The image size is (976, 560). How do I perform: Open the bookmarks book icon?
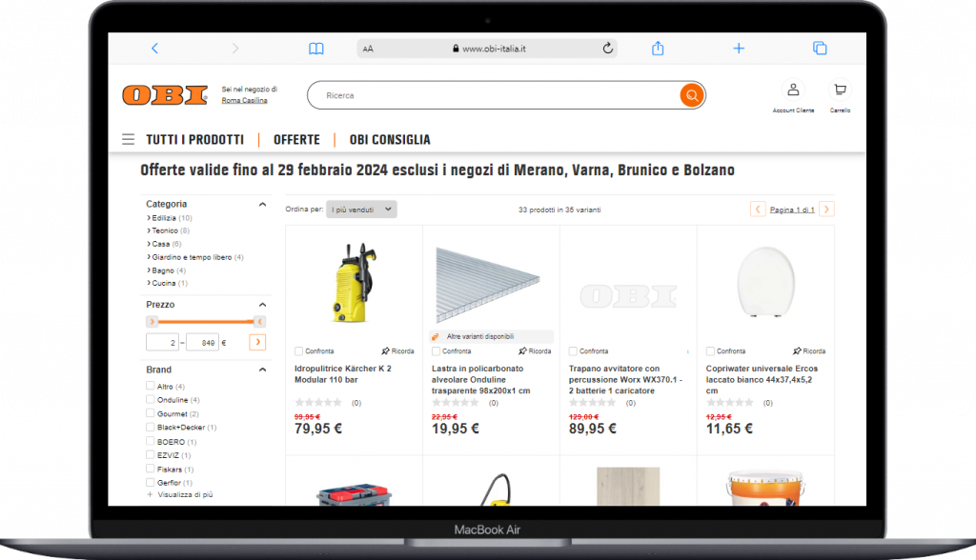coord(316,49)
